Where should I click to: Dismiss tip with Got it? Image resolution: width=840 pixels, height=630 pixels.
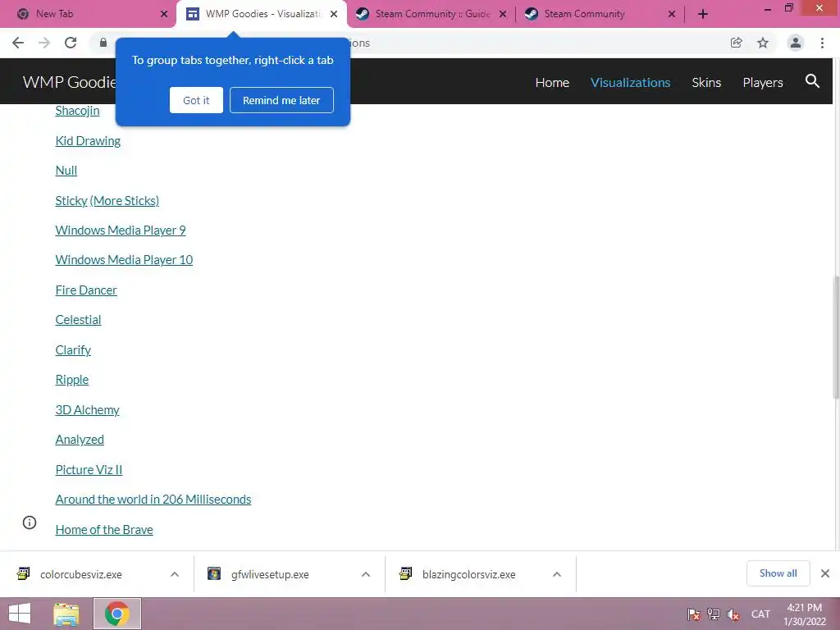pos(196,100)
